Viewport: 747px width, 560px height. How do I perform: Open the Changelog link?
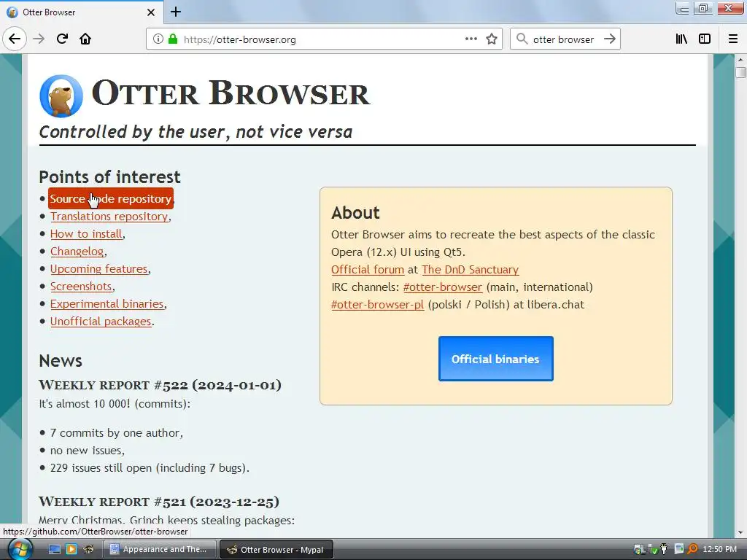point(77,252)
